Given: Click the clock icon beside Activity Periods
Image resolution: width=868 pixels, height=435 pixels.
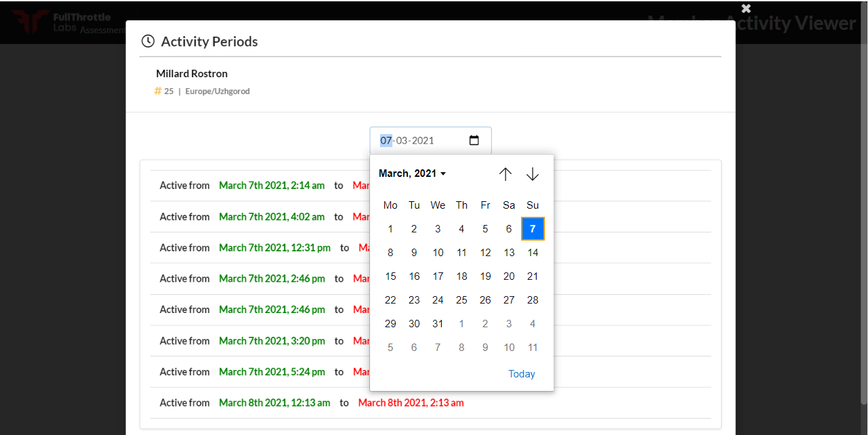Looking at the screenshot, I should (x=148, y=41).
